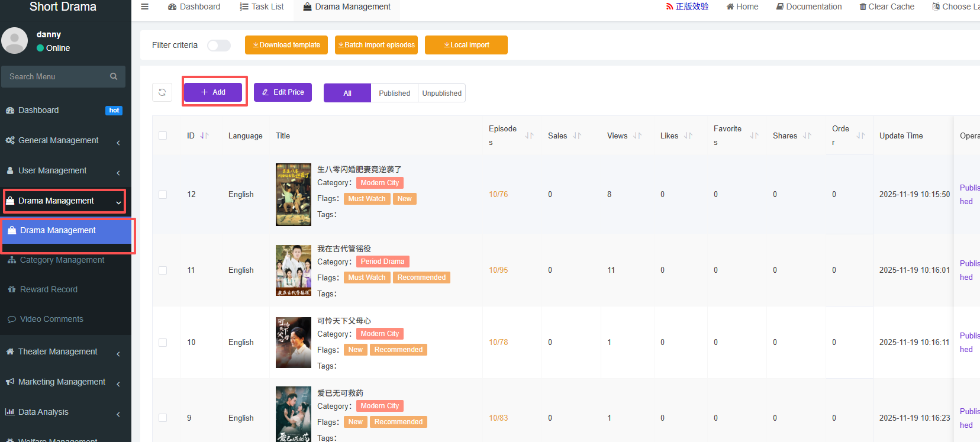Click the refresh table icon button

[x=162, y=92]
